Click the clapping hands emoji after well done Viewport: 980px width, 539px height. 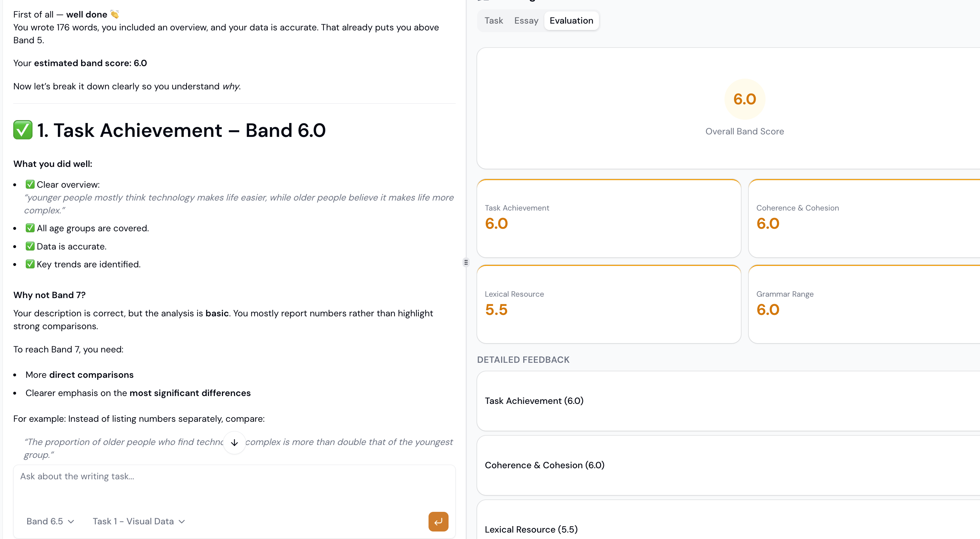click(x=114, y=14)
